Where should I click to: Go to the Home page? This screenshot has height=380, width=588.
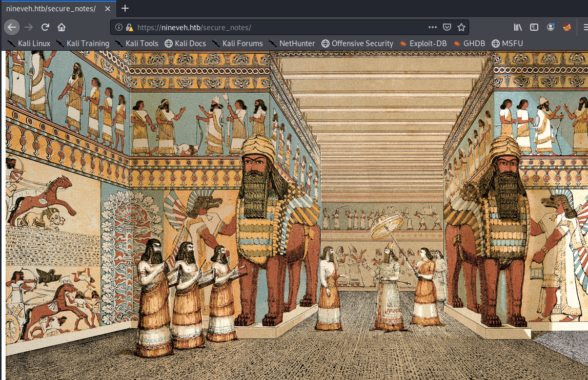62,27
